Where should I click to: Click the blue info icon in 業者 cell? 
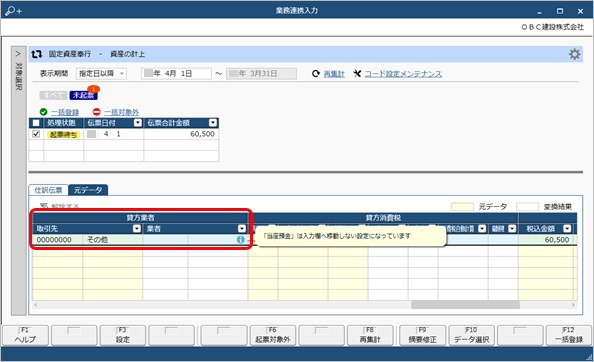(241, 239)
